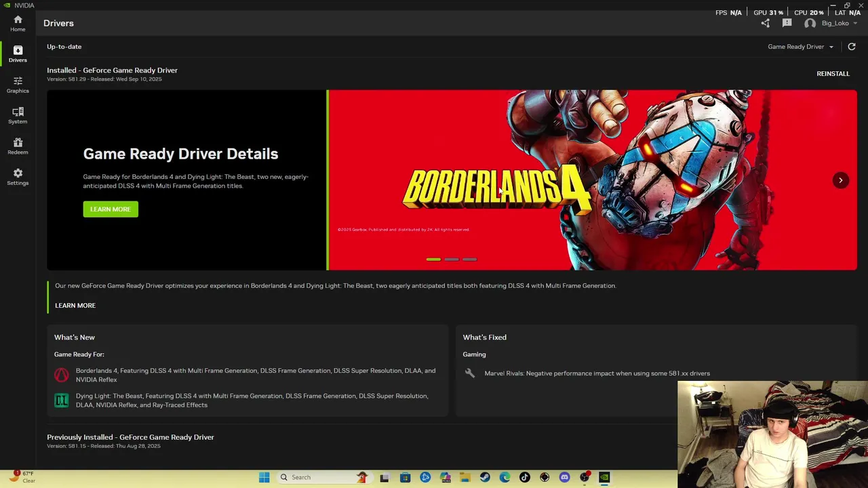Click FPS N/A overlay stat
The image size is (868, 488).
(728, 12)
